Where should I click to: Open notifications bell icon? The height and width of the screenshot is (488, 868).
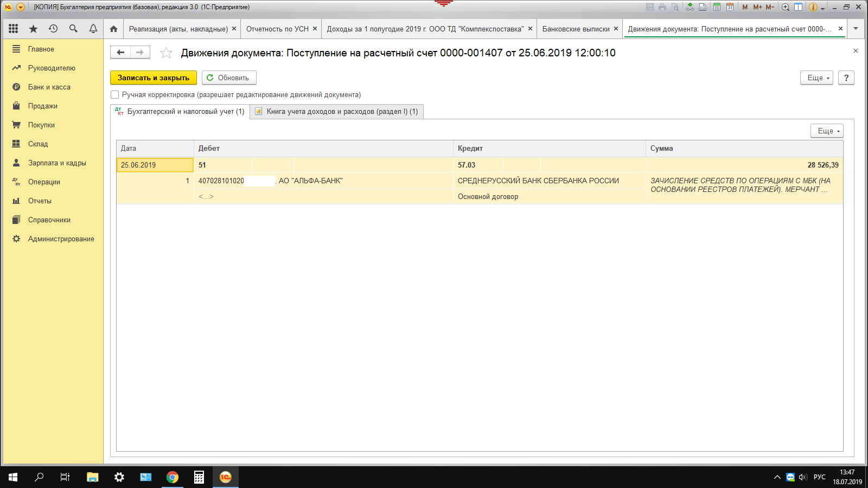tap(93, 29)
